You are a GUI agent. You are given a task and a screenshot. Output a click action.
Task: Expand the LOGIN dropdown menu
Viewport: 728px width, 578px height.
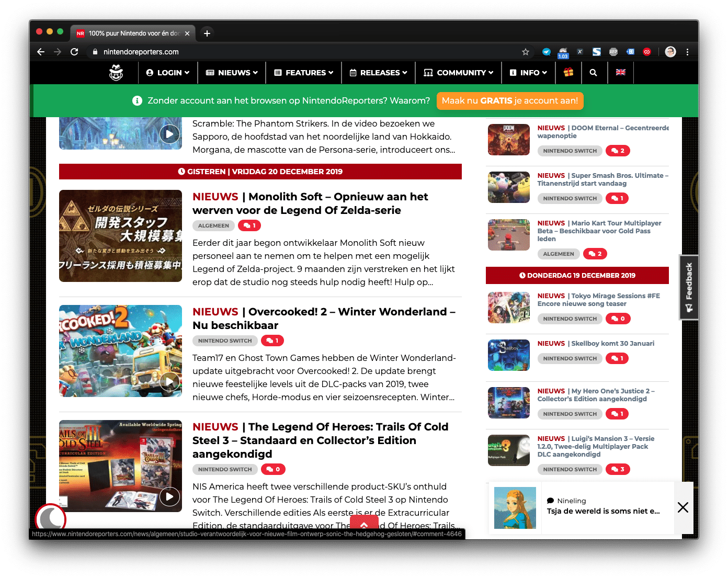[168, 73]
